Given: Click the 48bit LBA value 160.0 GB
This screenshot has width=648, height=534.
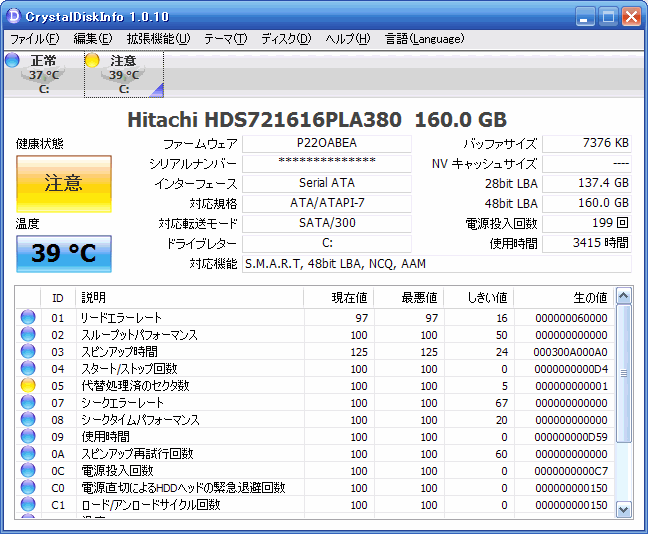Looking at the screenshot, I should pos(587,203).
